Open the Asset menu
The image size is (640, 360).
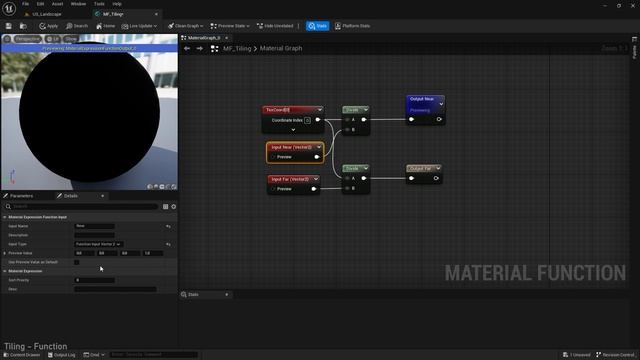click(x=58, y=4)
